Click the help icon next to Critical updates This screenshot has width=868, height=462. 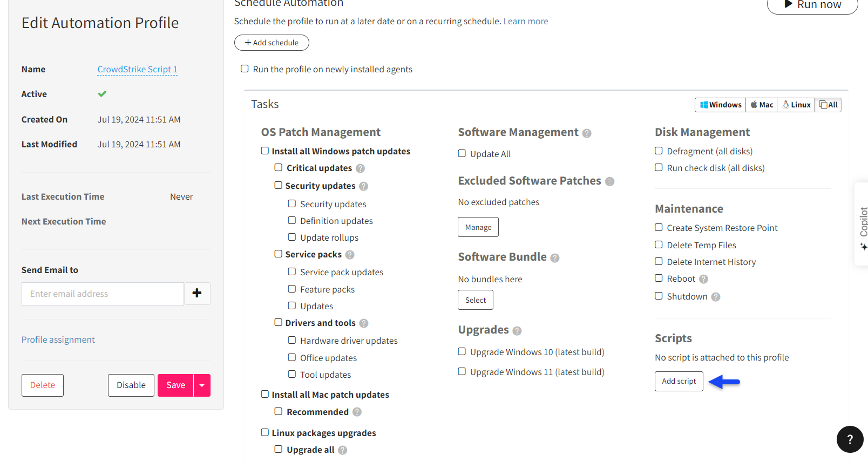click(360, 168)
